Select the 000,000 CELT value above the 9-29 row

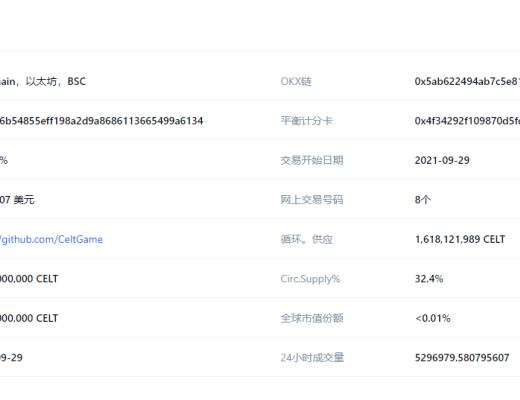click(29, 318)
